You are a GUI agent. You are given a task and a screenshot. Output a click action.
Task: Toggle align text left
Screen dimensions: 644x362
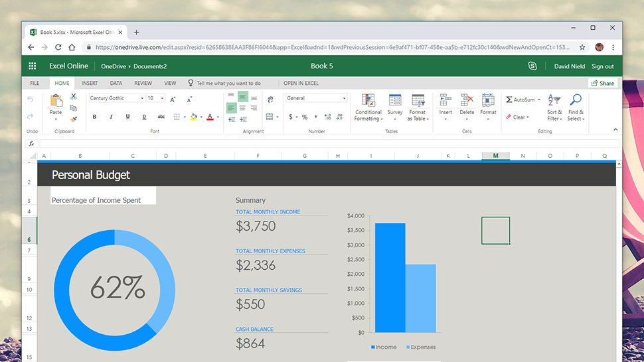point(231,108)
